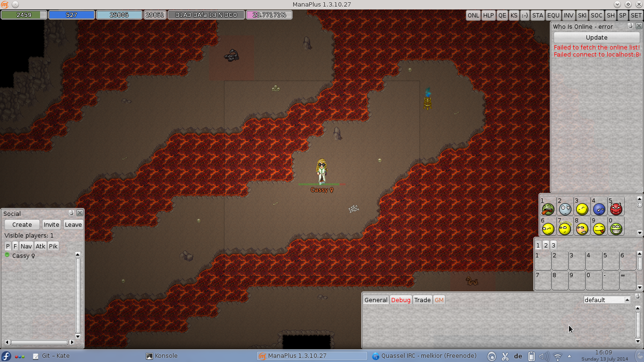Screen dimensions: 644x362
Task: Click shortcut slot 9
Action: click(577, 280)
